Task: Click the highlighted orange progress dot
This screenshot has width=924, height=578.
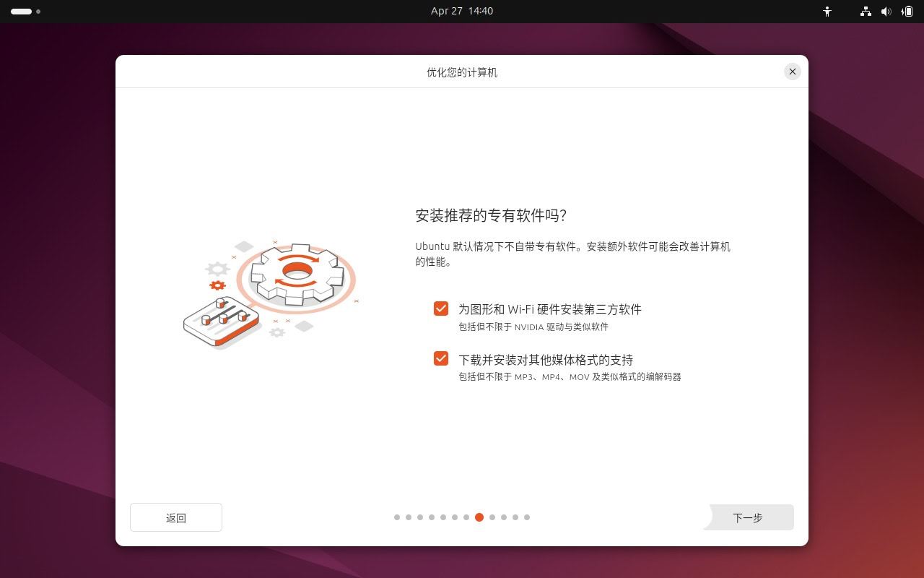Action: [x=479, y=517]
